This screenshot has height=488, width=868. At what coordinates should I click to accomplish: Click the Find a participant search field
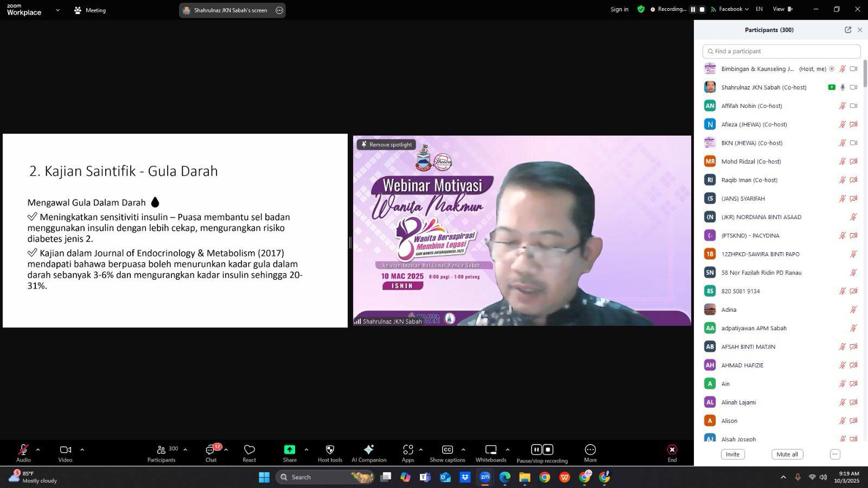coord(781,52)
